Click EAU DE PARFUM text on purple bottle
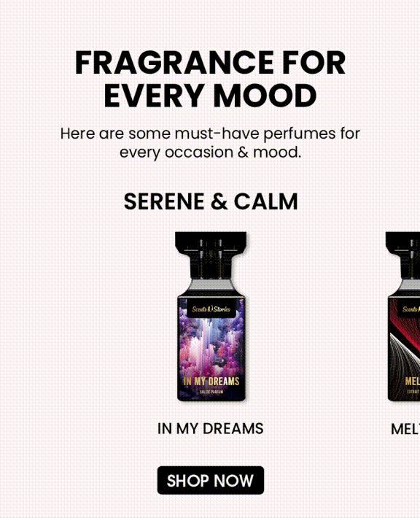This screenshot has height=518, width=420. pyautogui.click(x=211, y=392)
